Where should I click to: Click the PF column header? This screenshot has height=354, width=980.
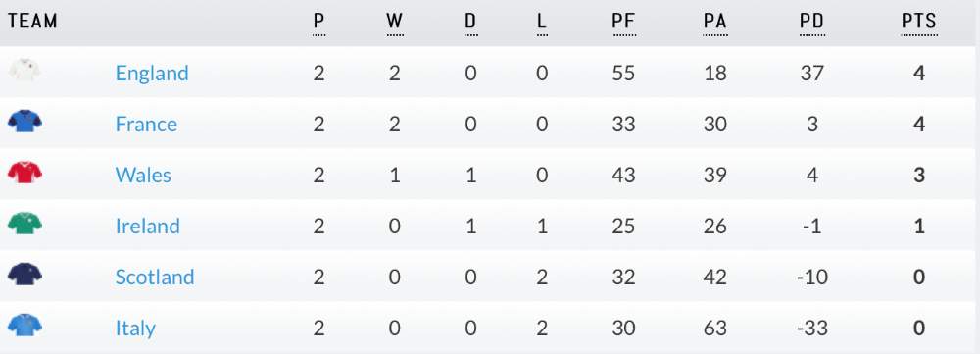tap(623, 22)
